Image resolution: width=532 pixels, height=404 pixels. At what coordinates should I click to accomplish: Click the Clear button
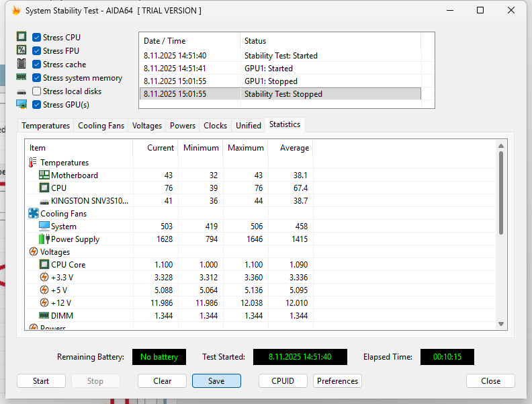tap(162, 381)
